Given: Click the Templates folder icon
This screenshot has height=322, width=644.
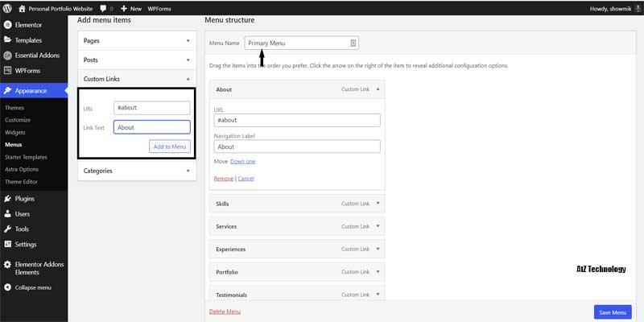Looking at the screenshot, I should [x=7, y=39].
